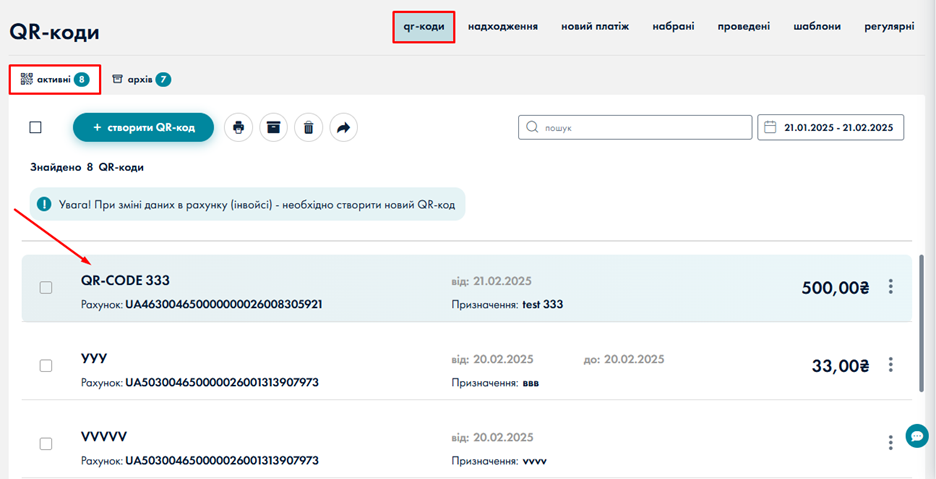Click the vertical scrollbar of the list
Screen dimensions: 936x479
[x=922, y=323]
